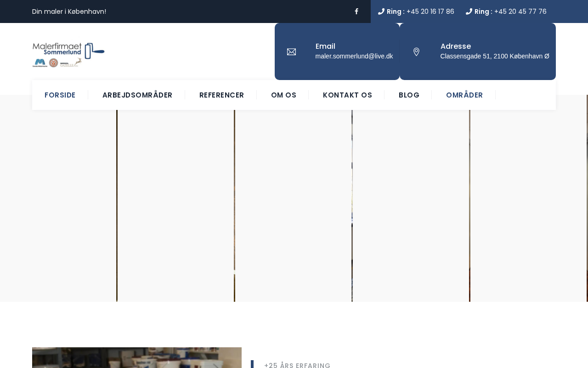This screenshot has height=368, width=588.
Task: Click the email maler.sommerlund@live.dk
Action: tap(354, 56)
